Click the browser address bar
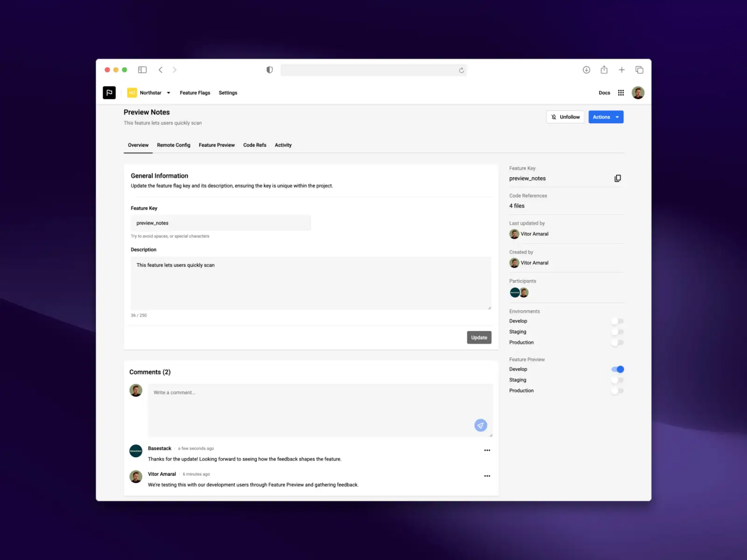This screenshot has width=747, height=560. [373, 70]
